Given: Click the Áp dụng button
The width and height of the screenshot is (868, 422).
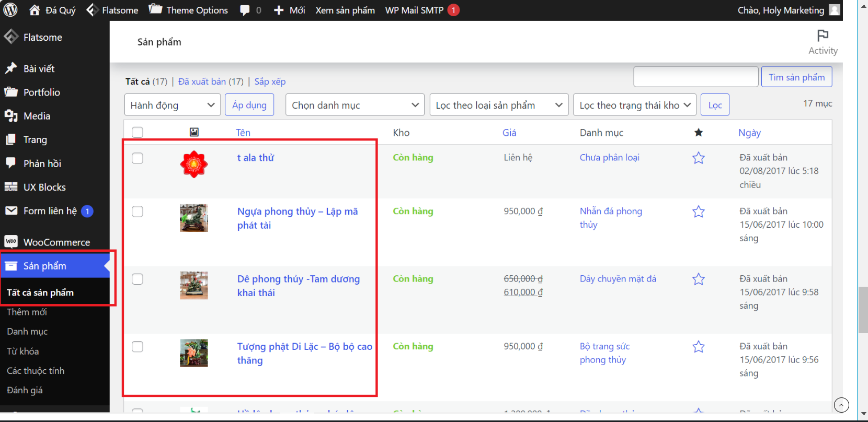Looking at the screenshot, I should pos(249,105).
